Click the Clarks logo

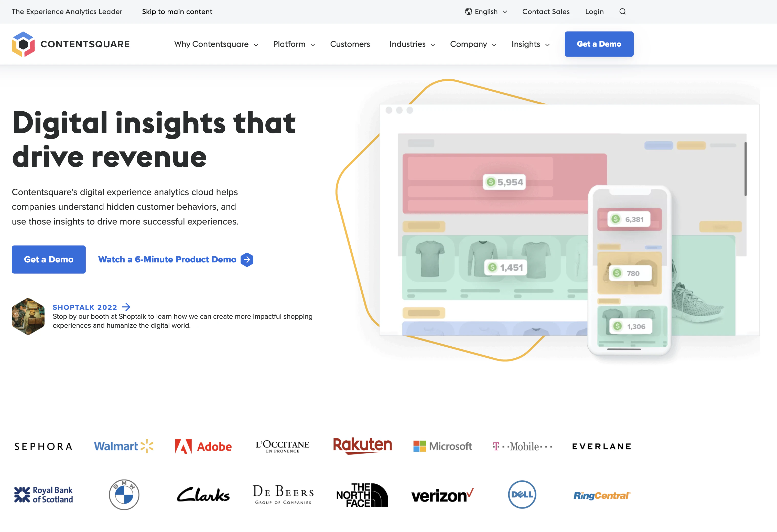(x=203, y=495)
